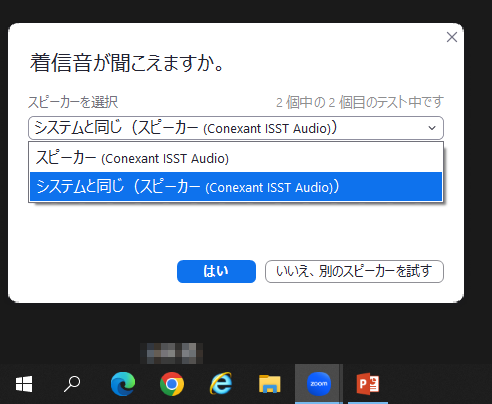This screenshot has height=404, width=492.
Task: Open Microsoft Edge browser icon
Action: 123,384
